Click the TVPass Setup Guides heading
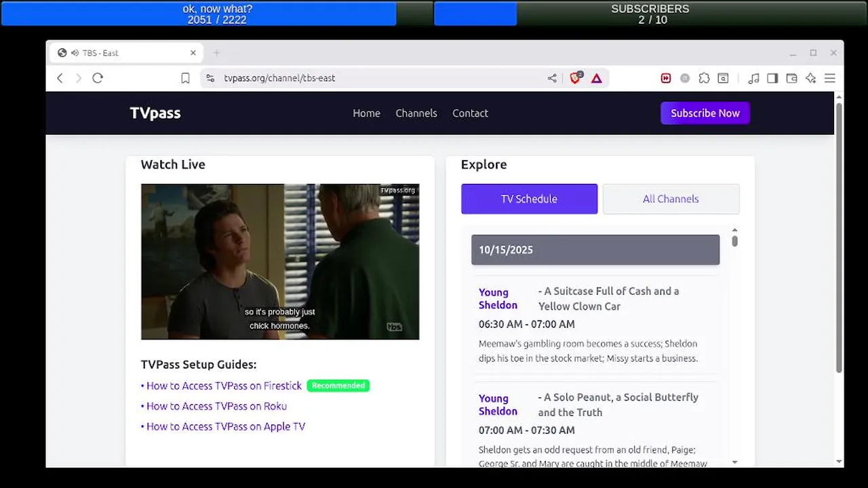 [x=199, y=365]
